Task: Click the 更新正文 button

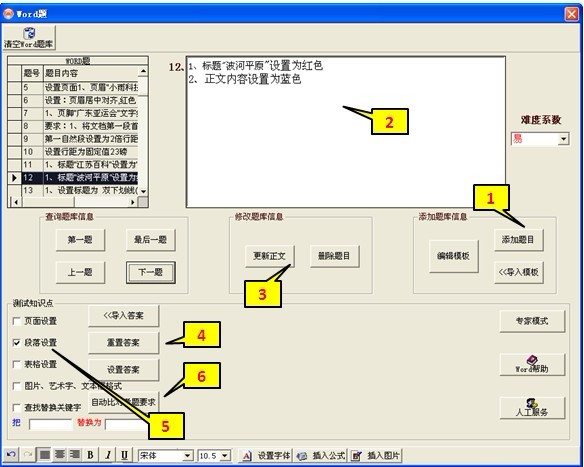Action: click(x=270, y=256)
